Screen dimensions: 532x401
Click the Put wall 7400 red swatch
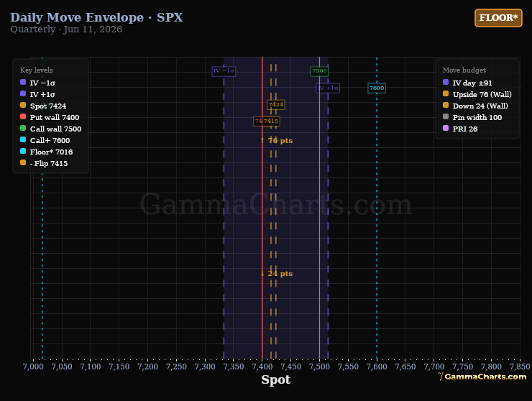(x=23, y=116)
